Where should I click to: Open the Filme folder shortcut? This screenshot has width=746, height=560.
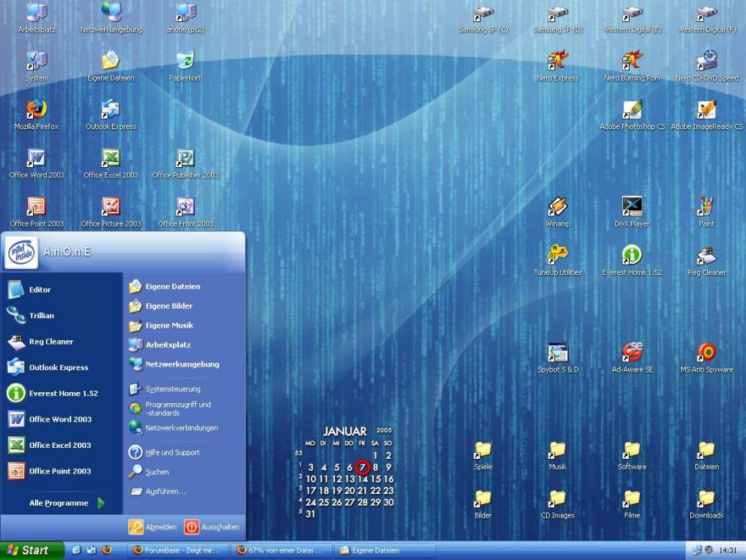tap(632, 504)
